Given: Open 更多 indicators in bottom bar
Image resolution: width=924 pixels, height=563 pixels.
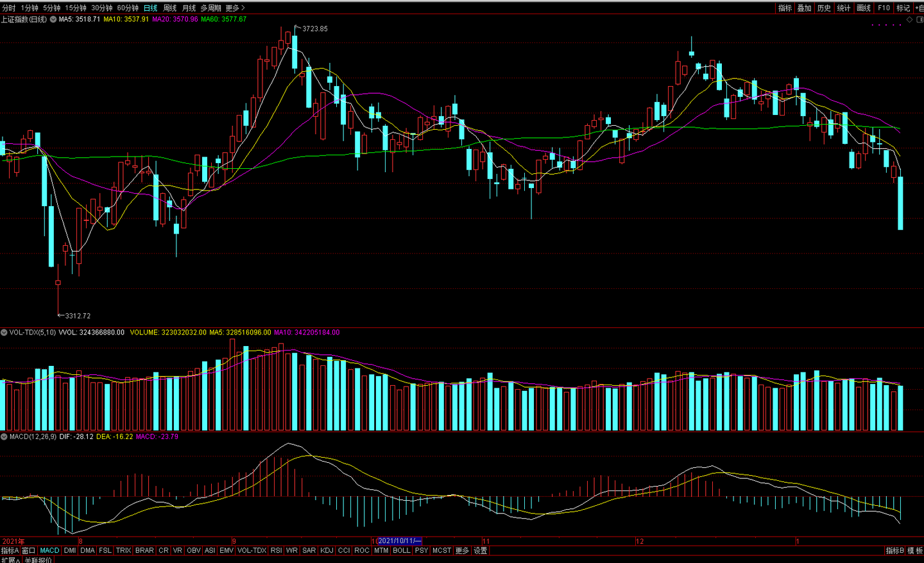Looking at the screenshot, I should coord(462,551).
